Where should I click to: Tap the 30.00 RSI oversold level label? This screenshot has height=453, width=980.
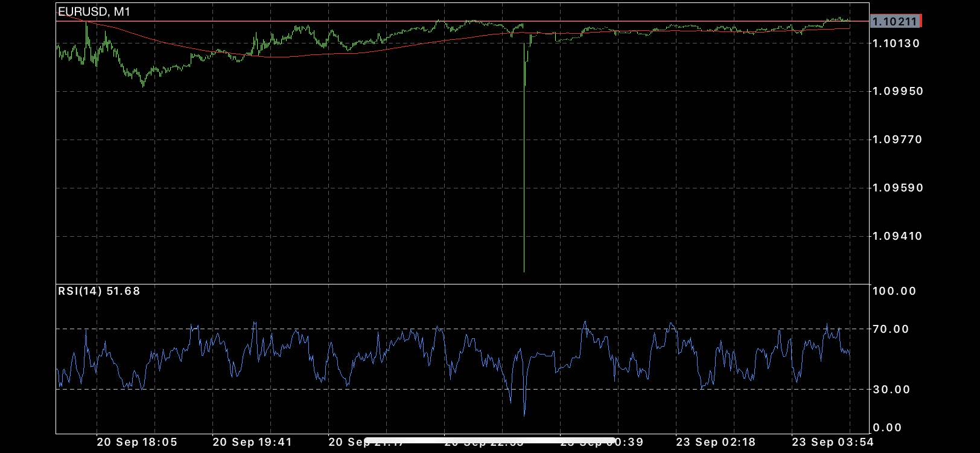(x=891, y=390)
